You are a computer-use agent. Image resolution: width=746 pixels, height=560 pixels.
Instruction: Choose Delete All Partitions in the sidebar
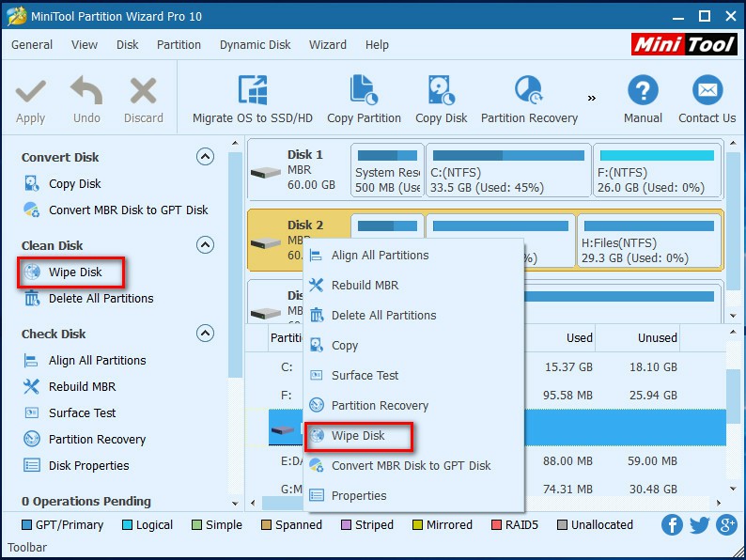click(89, 298)
